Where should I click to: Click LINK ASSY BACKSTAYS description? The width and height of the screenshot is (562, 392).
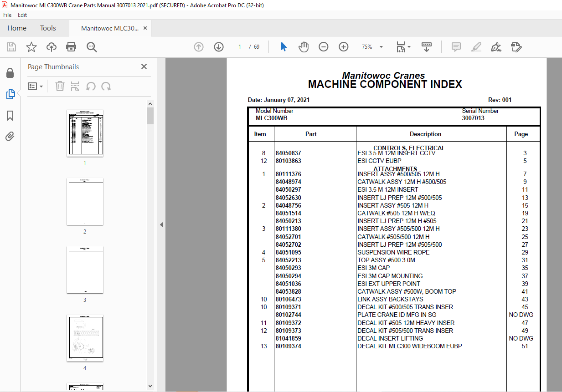390,299
